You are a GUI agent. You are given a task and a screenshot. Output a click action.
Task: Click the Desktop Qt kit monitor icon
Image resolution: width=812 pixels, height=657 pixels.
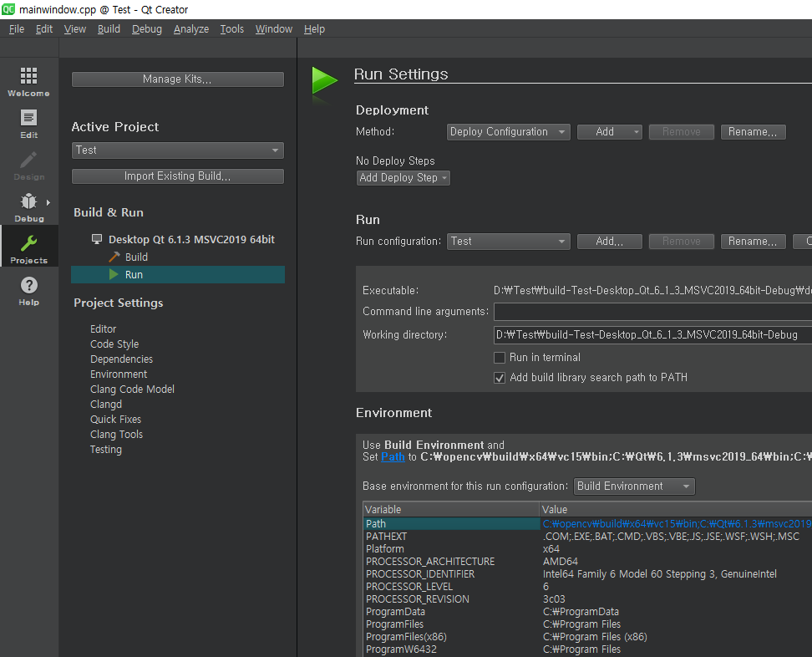tap(97, 239)
